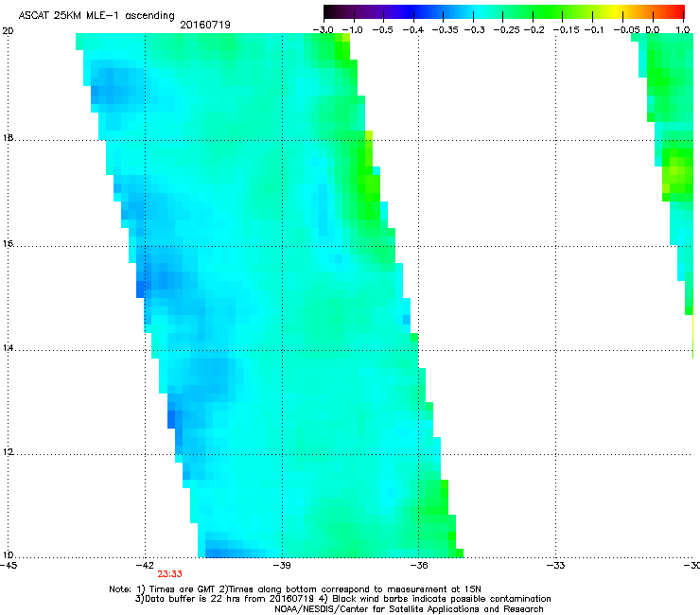Click the latitude label 14 on the axis
700x615 pixels.
point(8,348)
